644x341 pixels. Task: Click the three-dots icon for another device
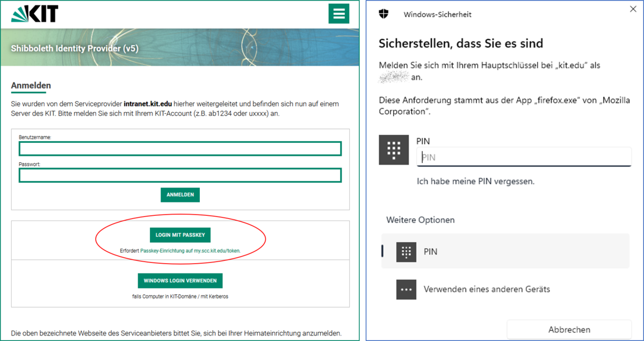[x=406, y=289]
